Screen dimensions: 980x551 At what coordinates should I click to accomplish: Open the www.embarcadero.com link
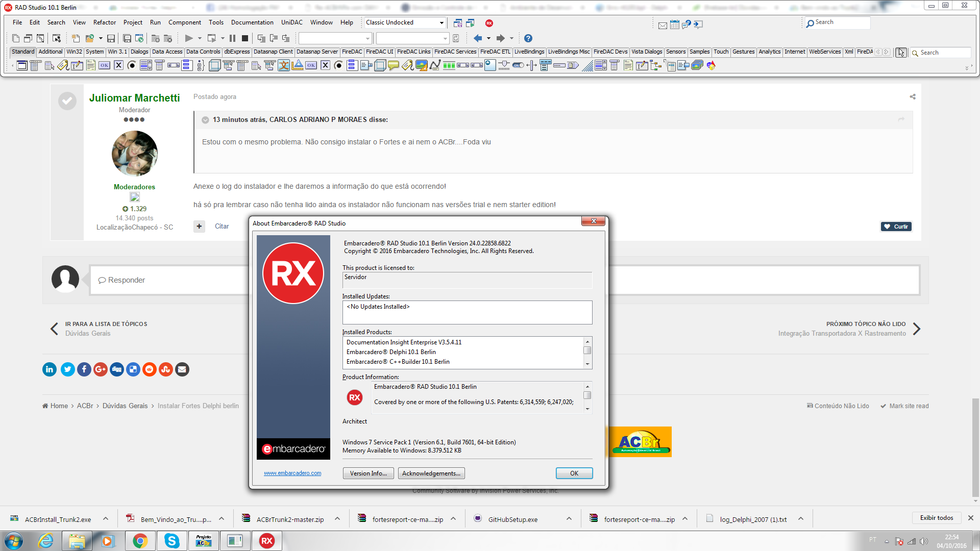pos(292,473)
